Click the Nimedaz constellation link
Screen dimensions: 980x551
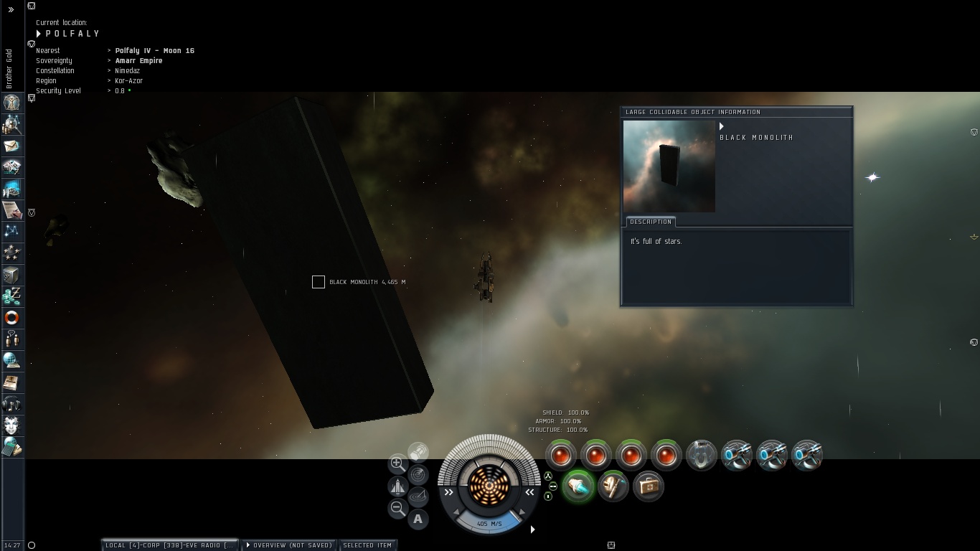tap(128, 71)
